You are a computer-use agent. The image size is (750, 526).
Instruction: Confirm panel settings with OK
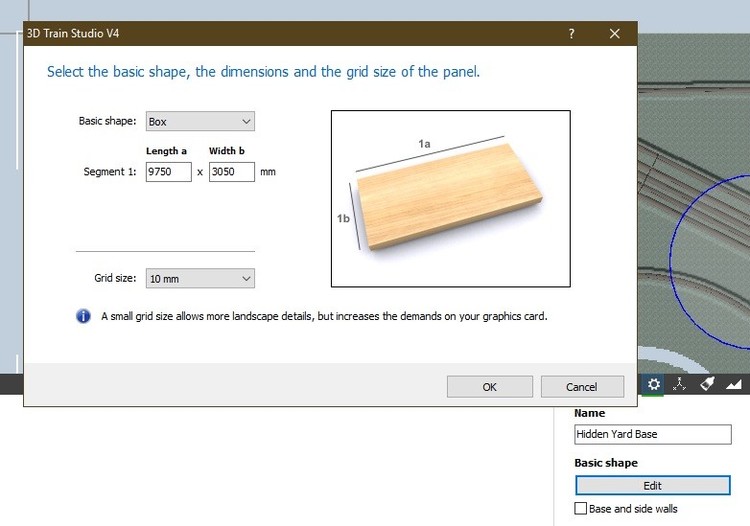click(489, 387)
